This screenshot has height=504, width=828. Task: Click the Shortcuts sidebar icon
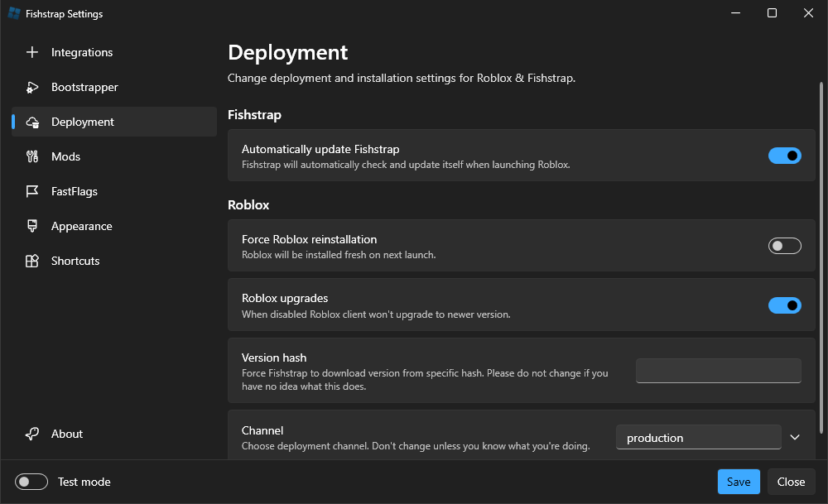32,261
